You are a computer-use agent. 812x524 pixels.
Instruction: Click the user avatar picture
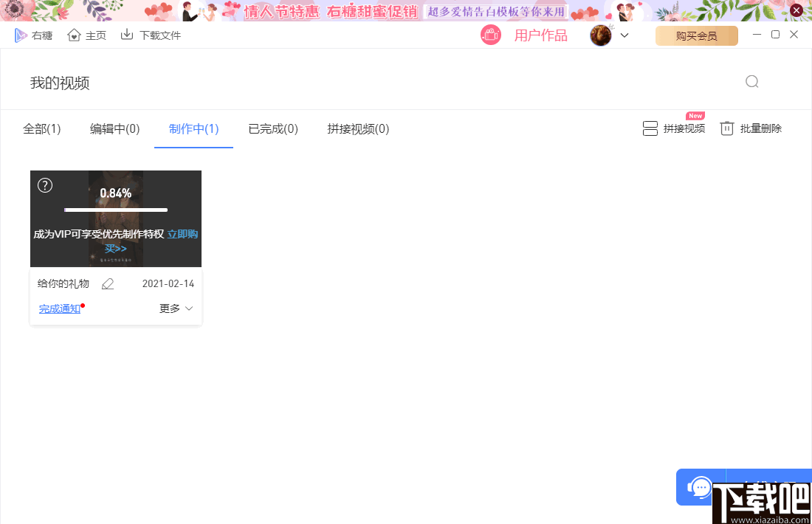point(601,35)
